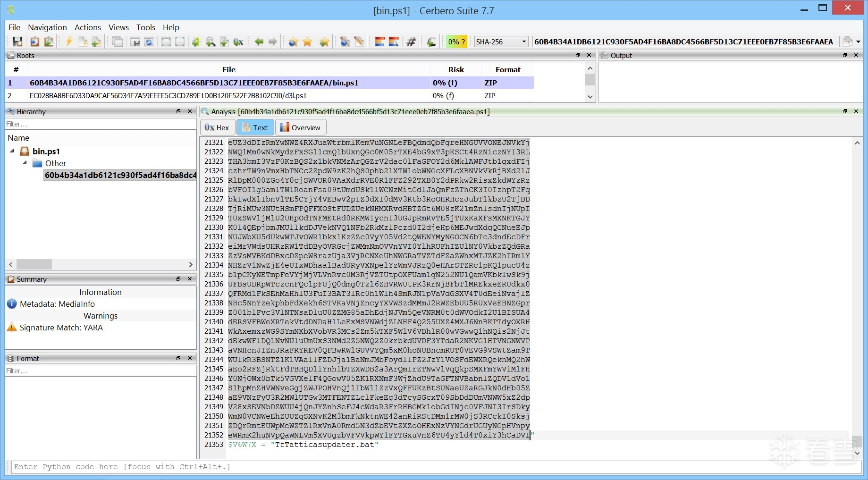Open the Actions menu
Screen dimensions: 868x480
tap(88, 27)
